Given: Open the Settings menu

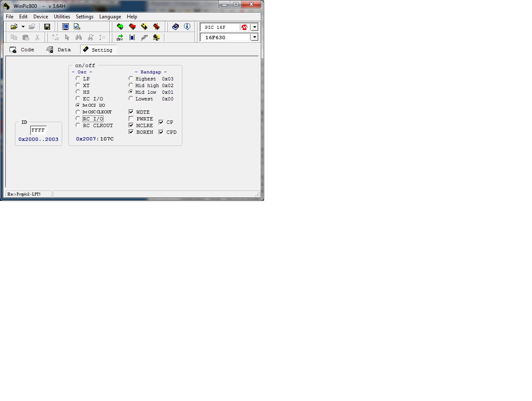Looking at the screenshot, I should [85, 17].
